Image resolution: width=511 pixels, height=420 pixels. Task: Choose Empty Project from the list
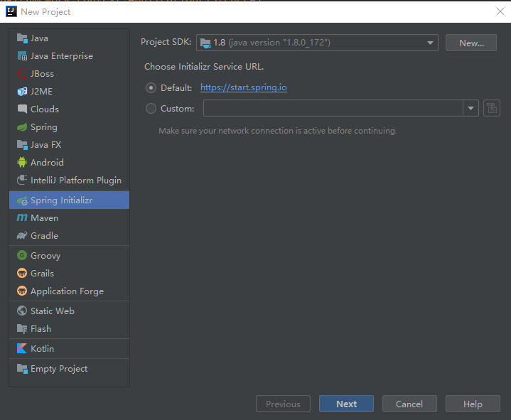click(58, 369)
